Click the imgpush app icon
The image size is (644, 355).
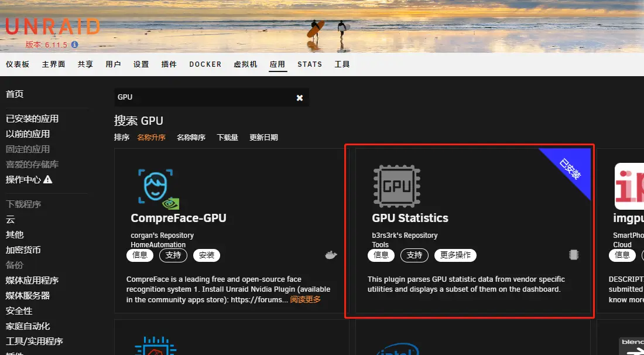click(629, 186)
